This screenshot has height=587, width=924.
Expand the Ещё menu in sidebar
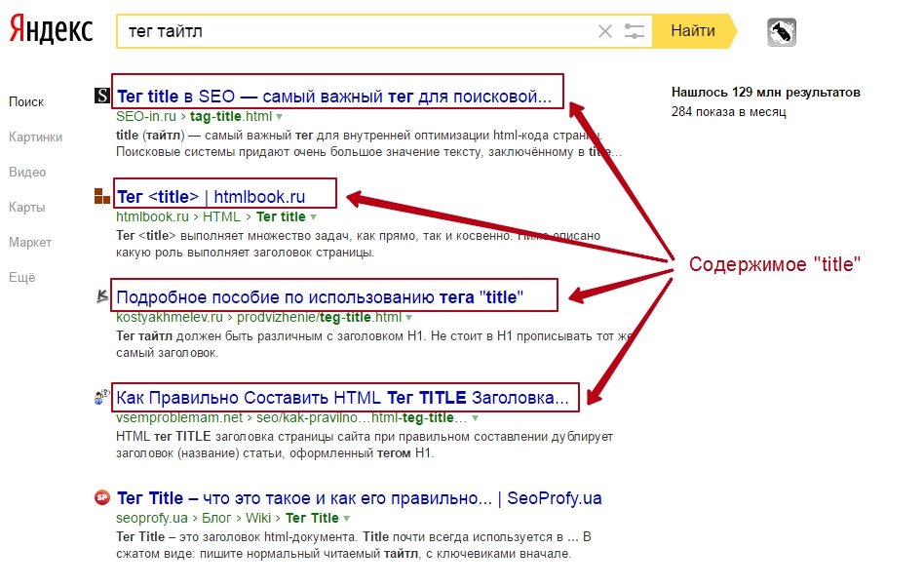click(x=21, y=278)
